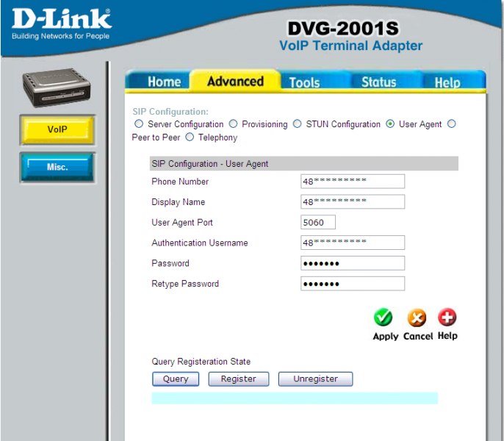The image size is (504, 441).
Task: Click the Phone Number input field
Action: pyautogui.click(x=353, y=182)
